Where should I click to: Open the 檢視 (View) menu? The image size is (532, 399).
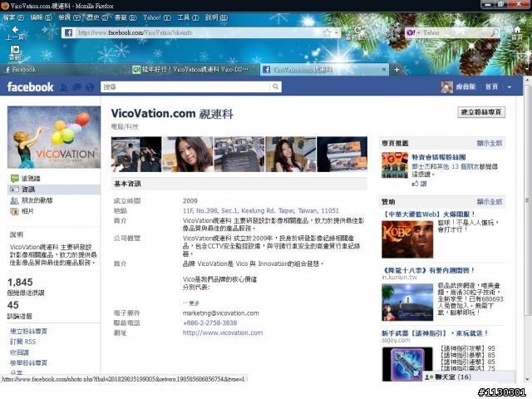[x=69, y=17]
